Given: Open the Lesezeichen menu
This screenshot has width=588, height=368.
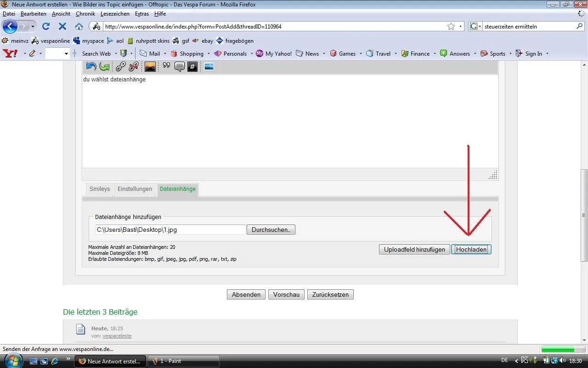Looking at the screenshot, I should (x=115, y=14).
